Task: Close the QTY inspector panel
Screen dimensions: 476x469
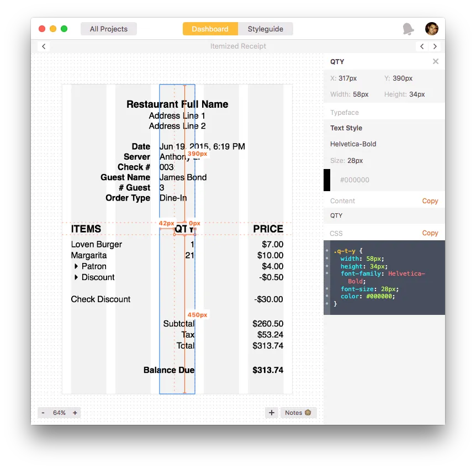Action: [x=436, y=61]
